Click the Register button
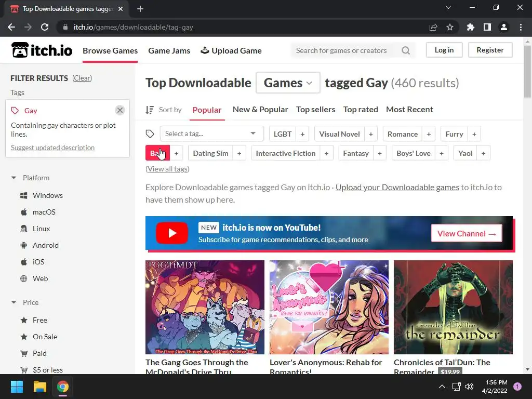Image resolution: width=532 pixels, height=399 pixels. point(490,50)
